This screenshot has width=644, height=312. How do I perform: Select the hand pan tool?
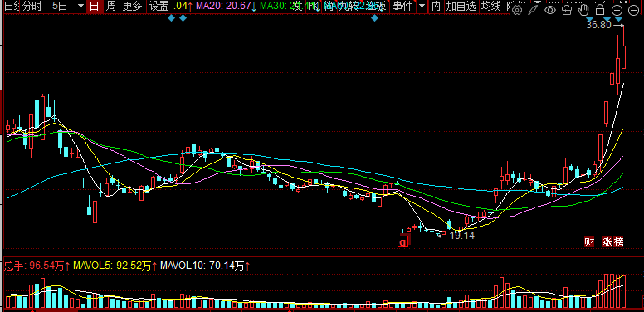[x=583, y=10]
